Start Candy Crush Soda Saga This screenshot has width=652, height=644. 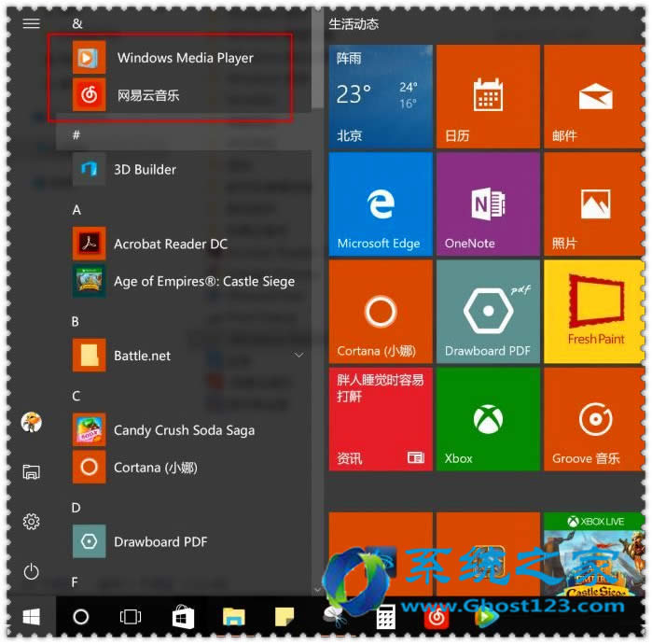coord(183,430)
